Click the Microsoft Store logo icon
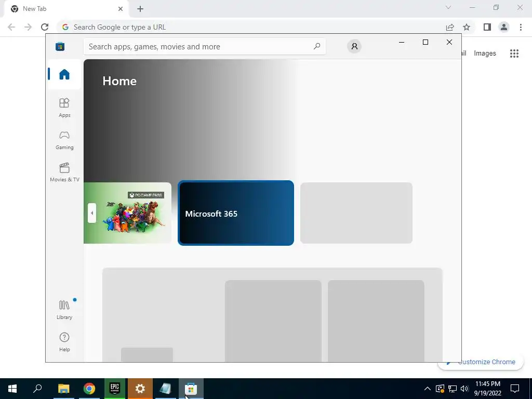The image size is (532, 399). click(x=60, y=46)
